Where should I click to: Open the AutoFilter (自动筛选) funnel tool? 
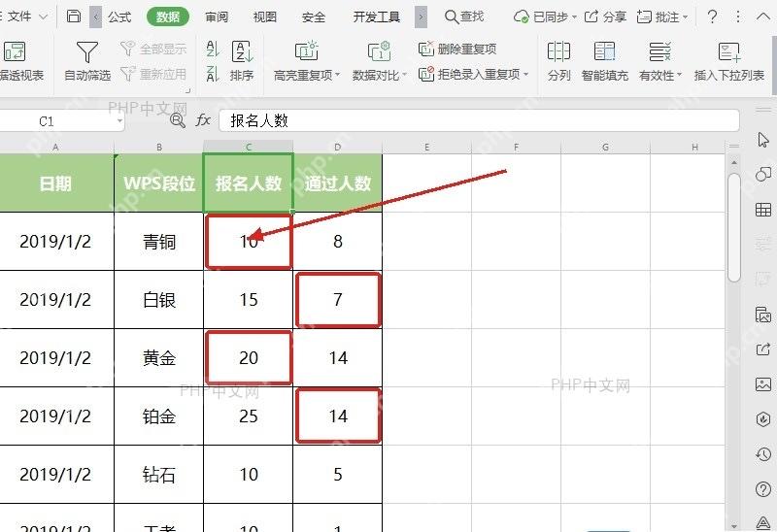tap(87, 61)
